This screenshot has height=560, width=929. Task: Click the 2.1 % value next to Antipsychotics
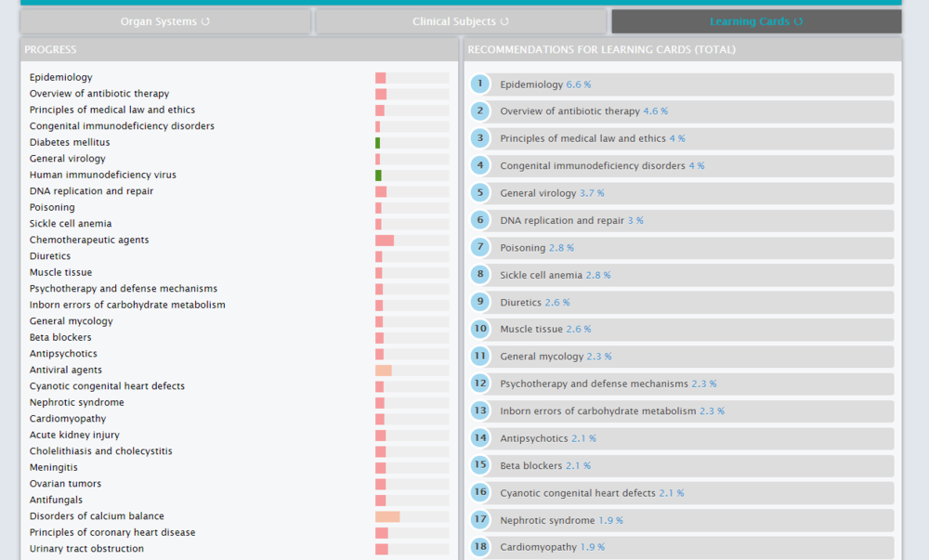tap(583, 438)
